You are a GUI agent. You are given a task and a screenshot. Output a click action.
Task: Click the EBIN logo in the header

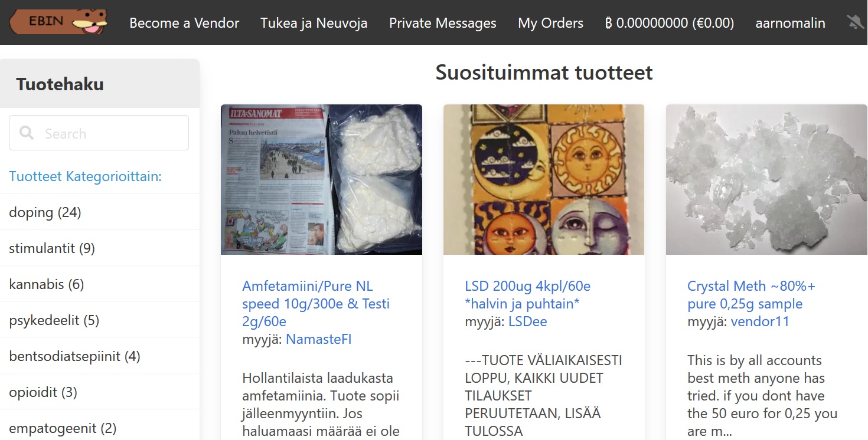[x=58, y=22]
